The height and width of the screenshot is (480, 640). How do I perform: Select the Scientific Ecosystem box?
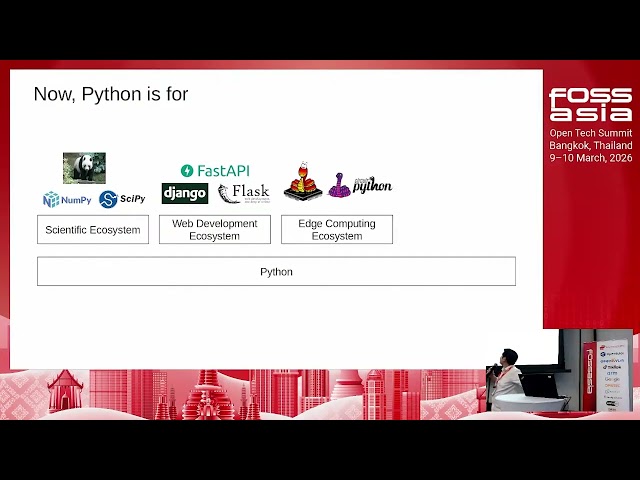[93, 229]
